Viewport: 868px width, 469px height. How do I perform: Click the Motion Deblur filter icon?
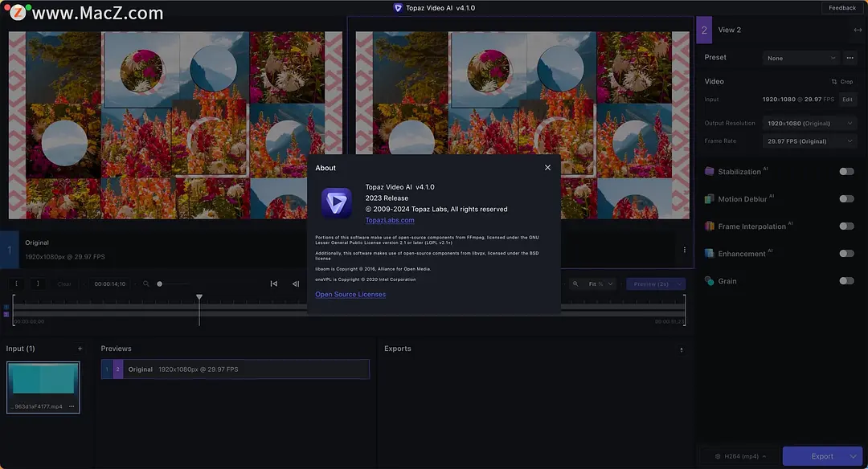click(x=709, y=198)
